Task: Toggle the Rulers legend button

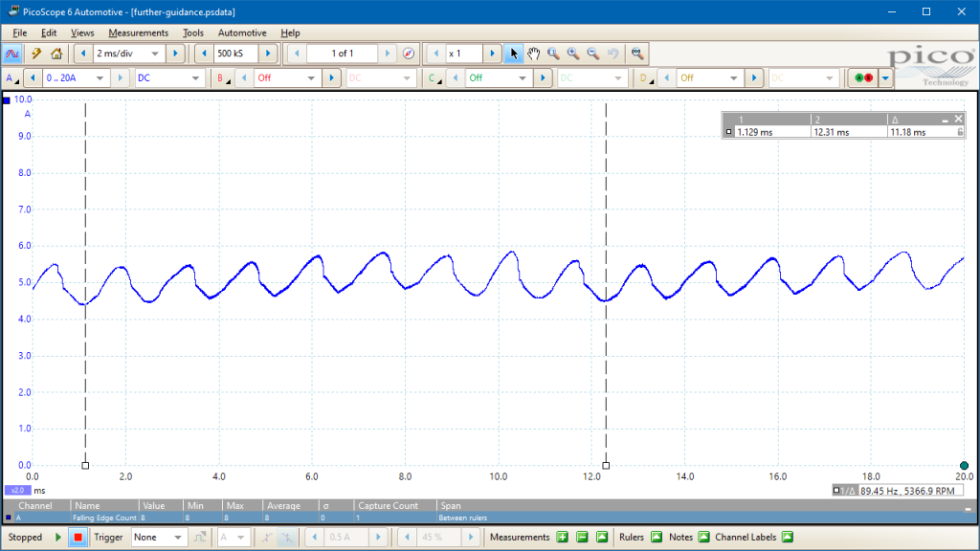Action: pos(657,537)
